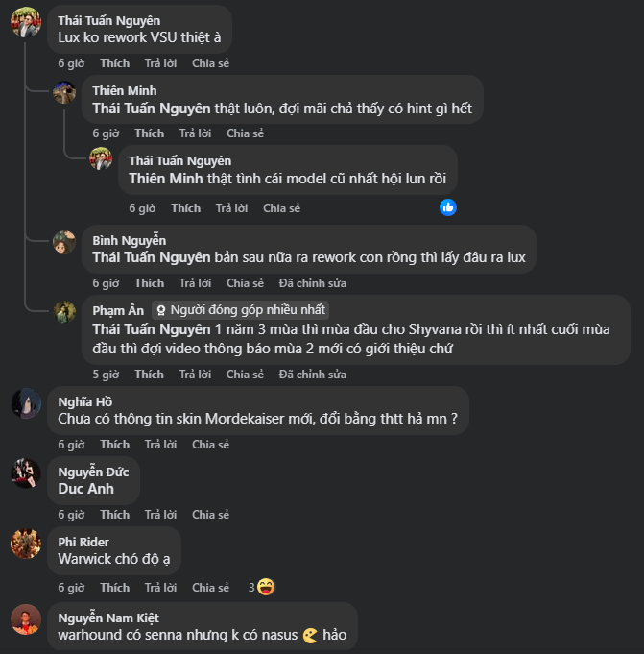Image resolution: width=644 pixels, height=654 pixels.
Task: Open the haha reaction on Phi Rider's comment
Action: tap(267, 587)
